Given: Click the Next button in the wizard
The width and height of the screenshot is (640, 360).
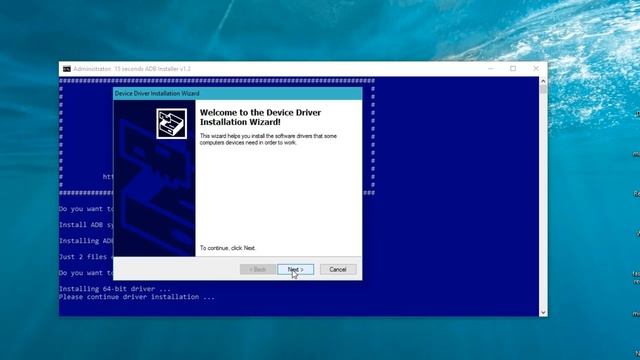Looking at the screenshot, I should 296,269.
